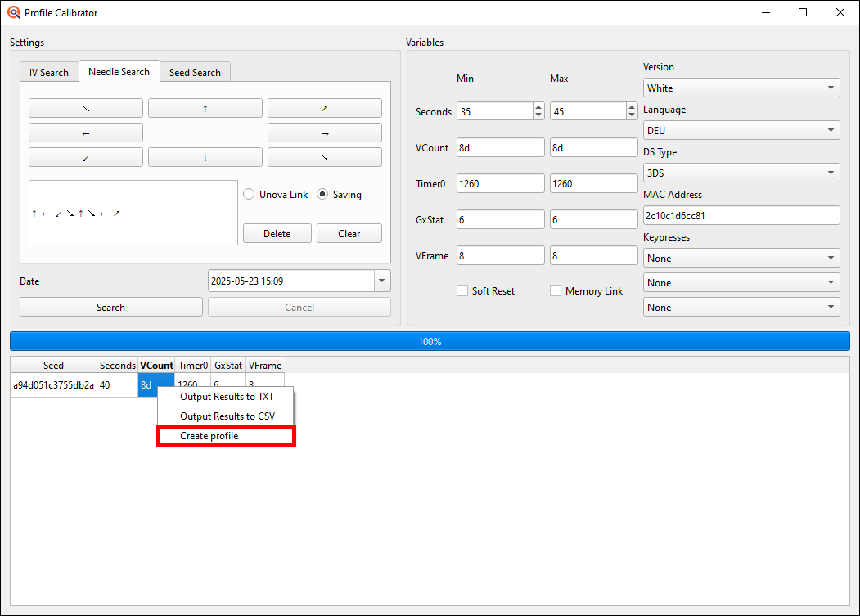Add the up-left arrow needle direction
Screen dimensions: 860x616
(x=86, y=108)
